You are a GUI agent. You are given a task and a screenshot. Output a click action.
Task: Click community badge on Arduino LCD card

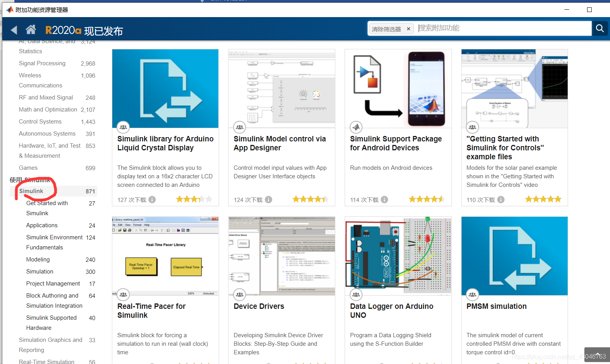[x=123, y=127]
